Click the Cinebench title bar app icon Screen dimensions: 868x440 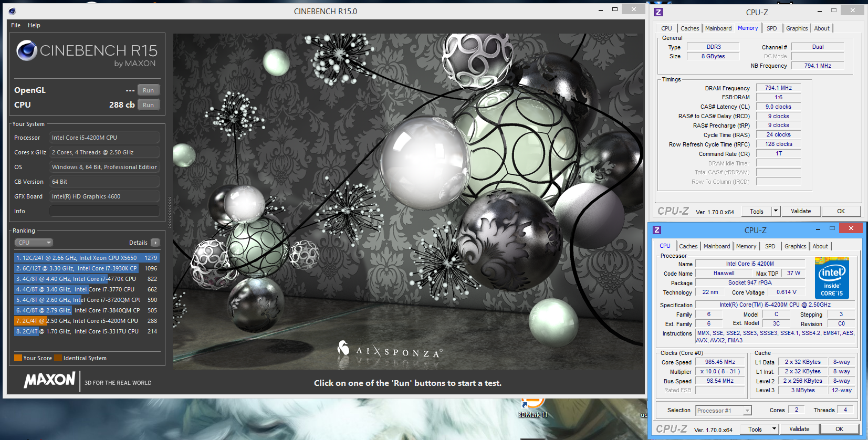tap(12, 11)
